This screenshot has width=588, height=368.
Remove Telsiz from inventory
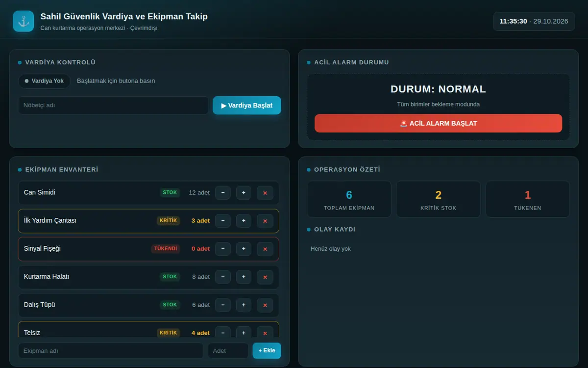coord(265,332)
